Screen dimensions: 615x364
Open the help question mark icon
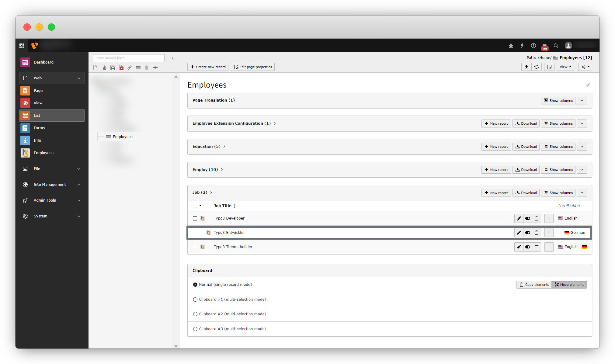coord(533,46)
